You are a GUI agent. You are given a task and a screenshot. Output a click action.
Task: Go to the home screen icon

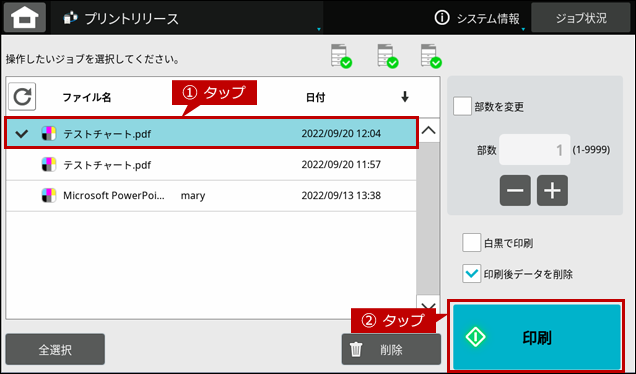25,18
